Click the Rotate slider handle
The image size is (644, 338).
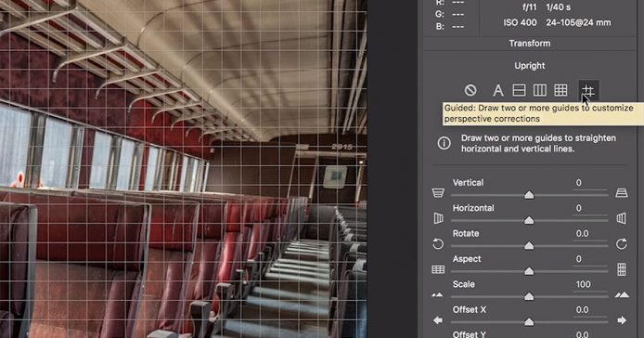[x=529, y=245]
